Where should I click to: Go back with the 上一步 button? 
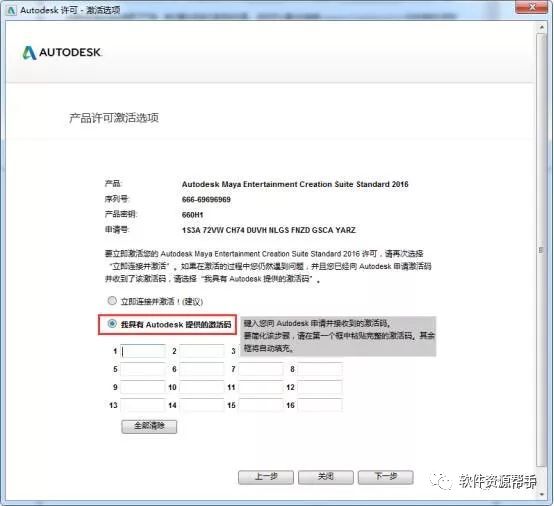(266, 477)
